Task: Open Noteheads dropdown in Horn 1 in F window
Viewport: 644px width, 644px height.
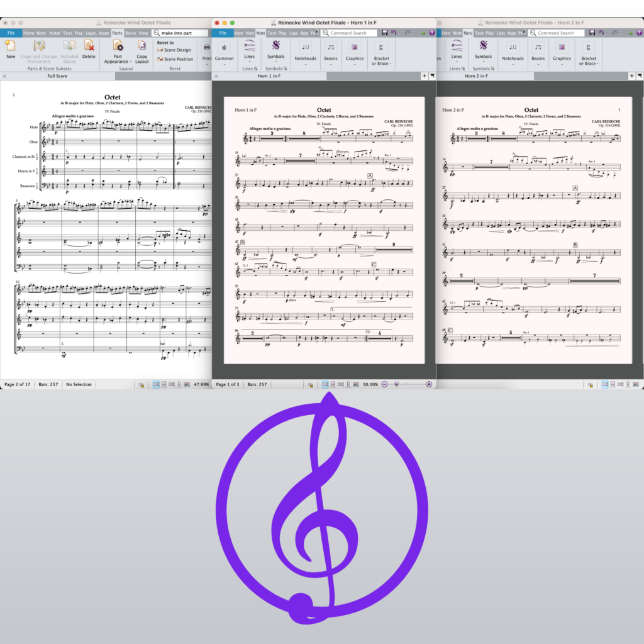Action: (305, 53)
